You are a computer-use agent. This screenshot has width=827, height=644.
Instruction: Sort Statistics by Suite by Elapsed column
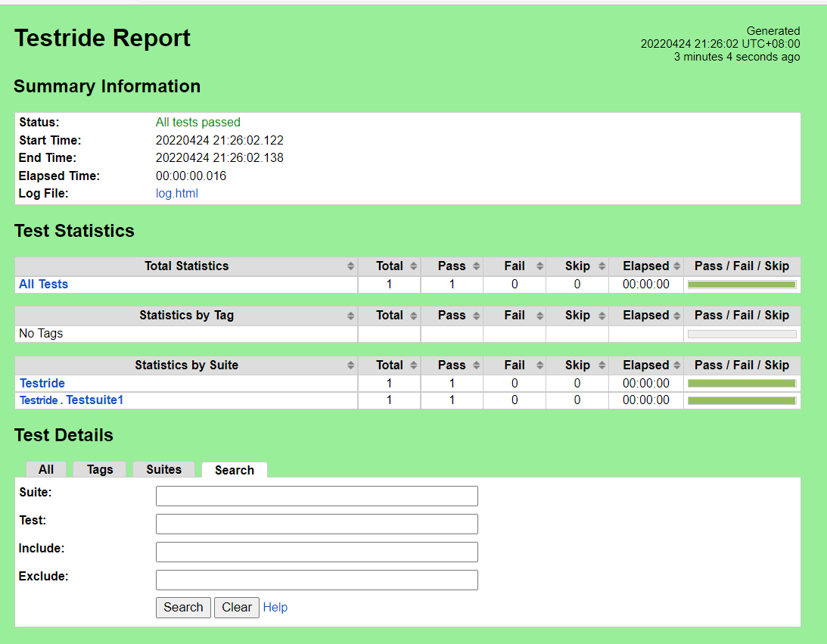click(646, 366)
